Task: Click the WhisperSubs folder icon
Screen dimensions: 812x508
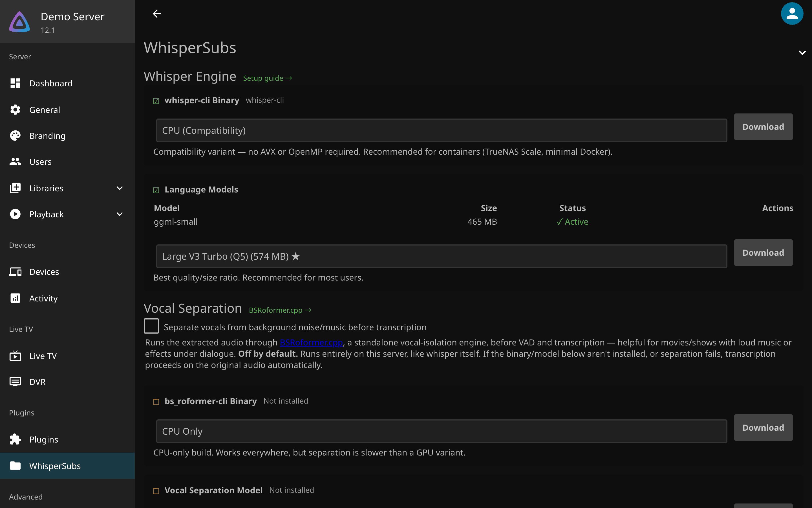Action: pos(15,466)
